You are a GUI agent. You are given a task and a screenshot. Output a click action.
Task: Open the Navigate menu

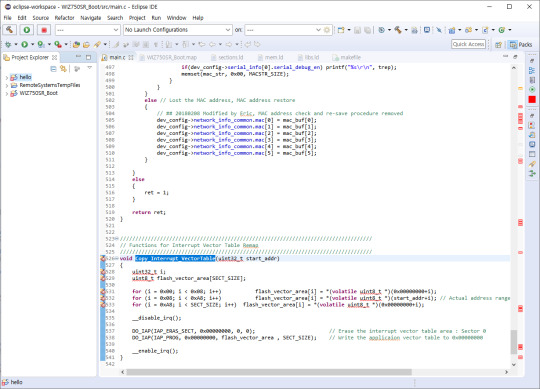click(91, 18)
